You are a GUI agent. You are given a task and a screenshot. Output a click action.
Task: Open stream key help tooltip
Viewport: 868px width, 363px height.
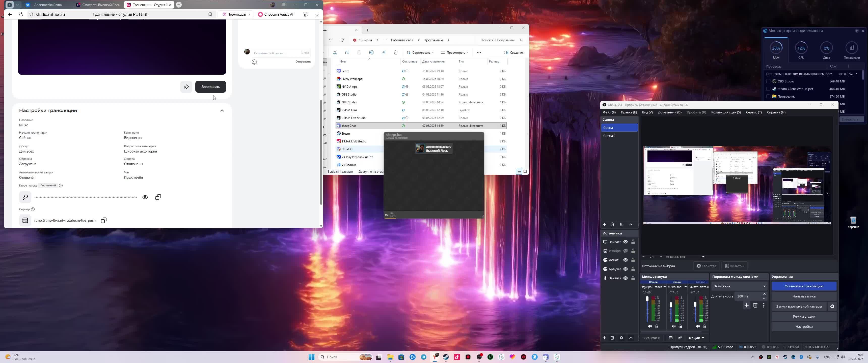[x=61, y=186]
